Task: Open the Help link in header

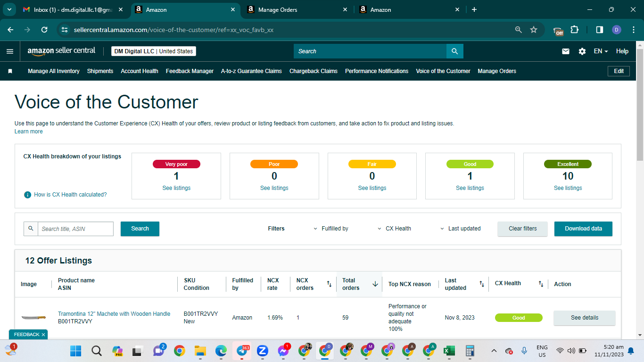Action: (x=622, y=51)
